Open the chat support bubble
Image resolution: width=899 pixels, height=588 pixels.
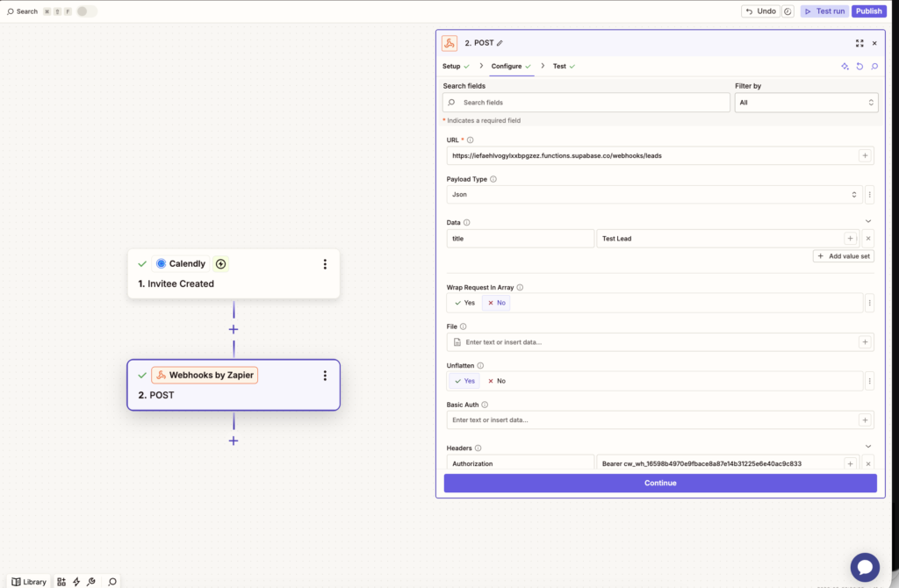(865, 567)
